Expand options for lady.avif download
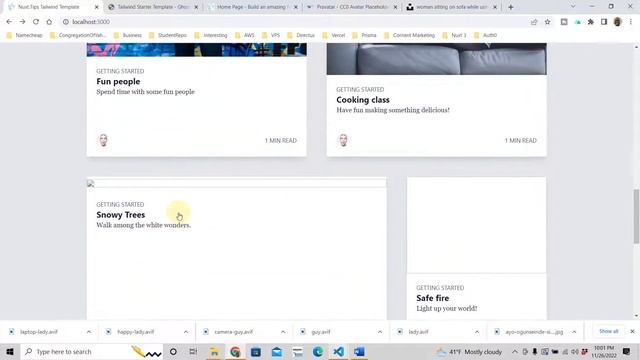This screenshot has width=640, height=360. pyautogui.click(x=477, y=332)
